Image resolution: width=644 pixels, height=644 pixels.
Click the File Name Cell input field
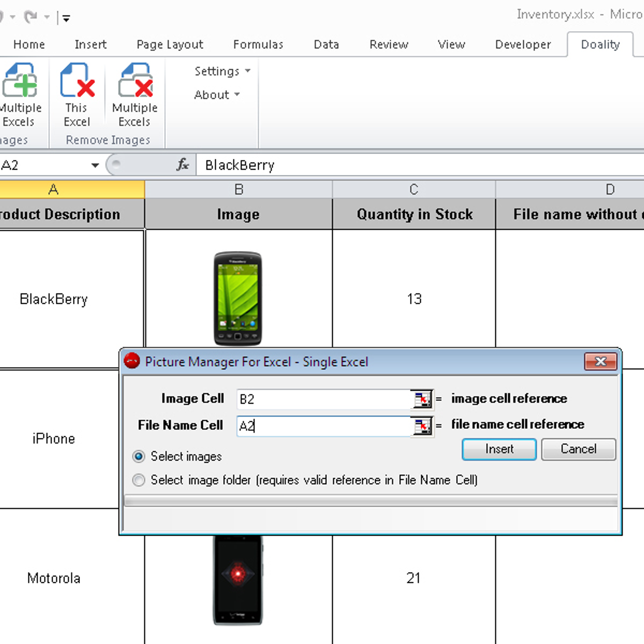pos(324,426)
